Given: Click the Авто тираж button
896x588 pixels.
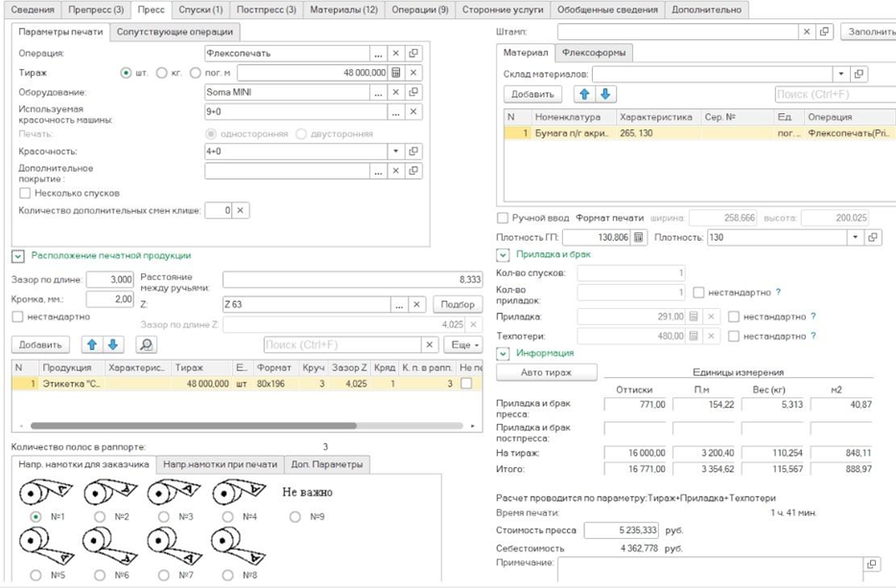Looking at the screenshot, I should (546, 372).
